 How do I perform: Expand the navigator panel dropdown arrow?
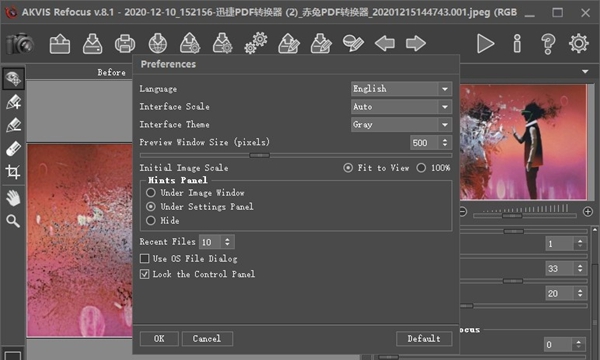pyautogui.click(x=585, y=72)
